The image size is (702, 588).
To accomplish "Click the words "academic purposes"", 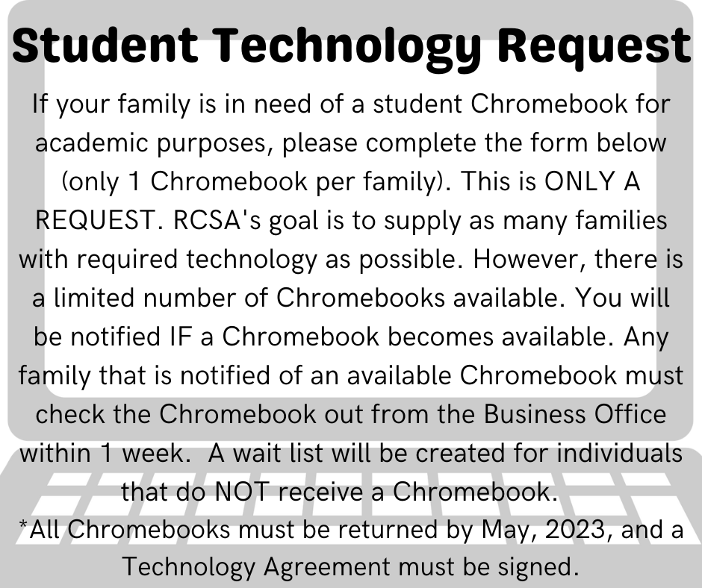I will pyautogui.click(x=151, y=143).
